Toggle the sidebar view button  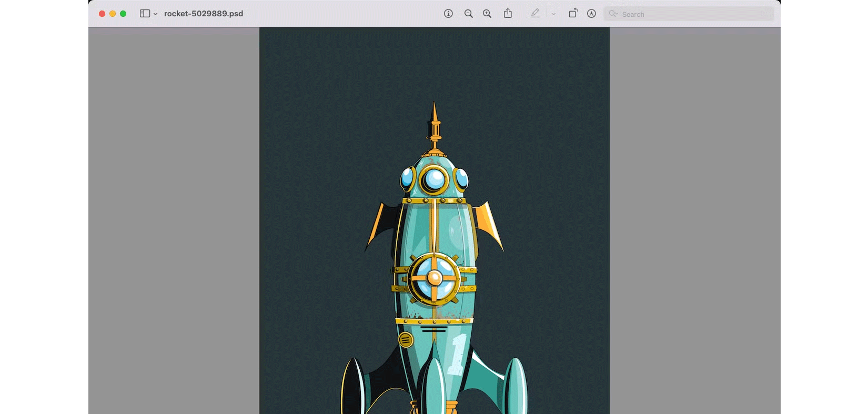pos(145,14)
